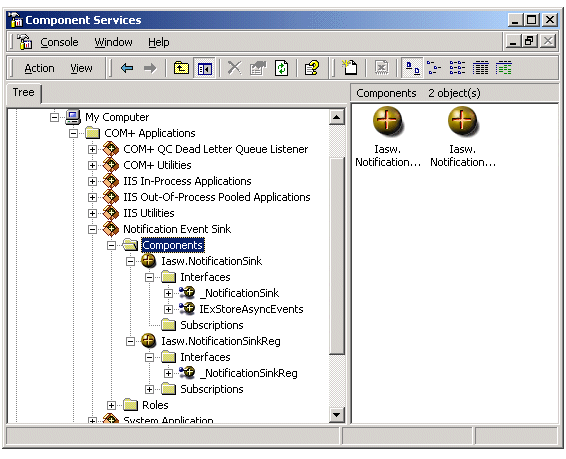Screen dimensions: 566x459
Task: Open the Action menu
Action: pos(39,68)
